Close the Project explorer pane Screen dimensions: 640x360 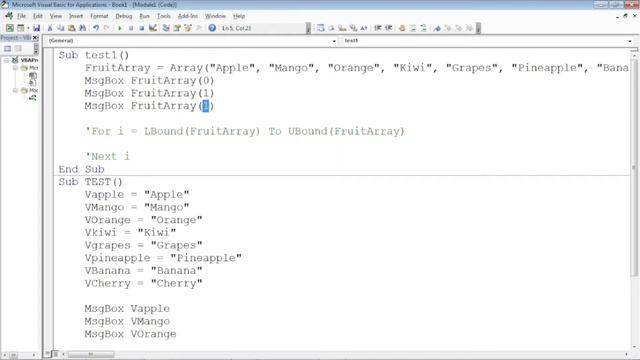(35, 38)
